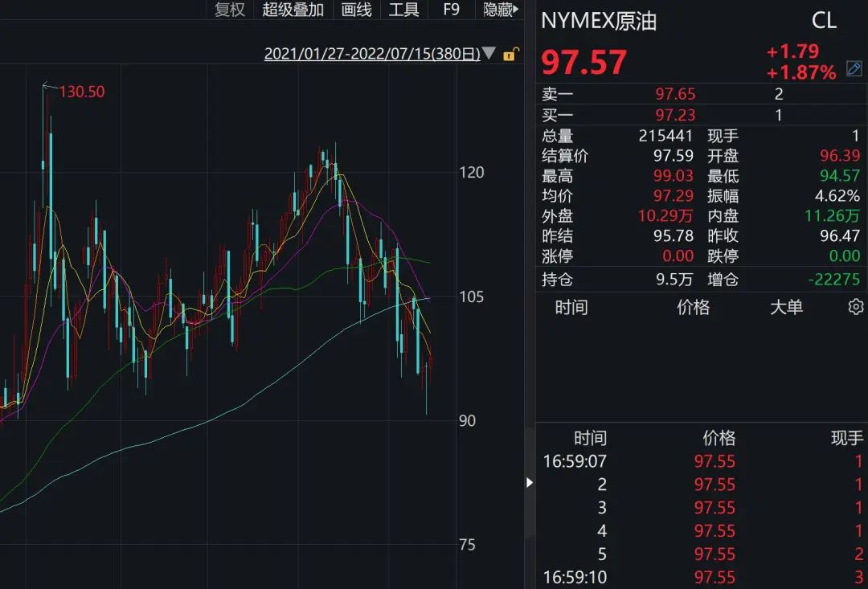Expand the 大单 large orders view
868x589 pixels.
[785, 308]
